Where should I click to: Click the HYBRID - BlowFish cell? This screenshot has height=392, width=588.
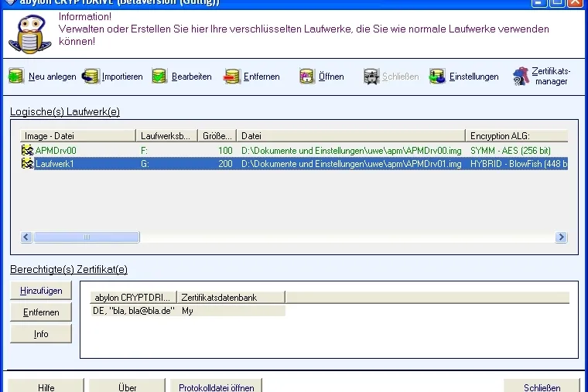(518, 164)
